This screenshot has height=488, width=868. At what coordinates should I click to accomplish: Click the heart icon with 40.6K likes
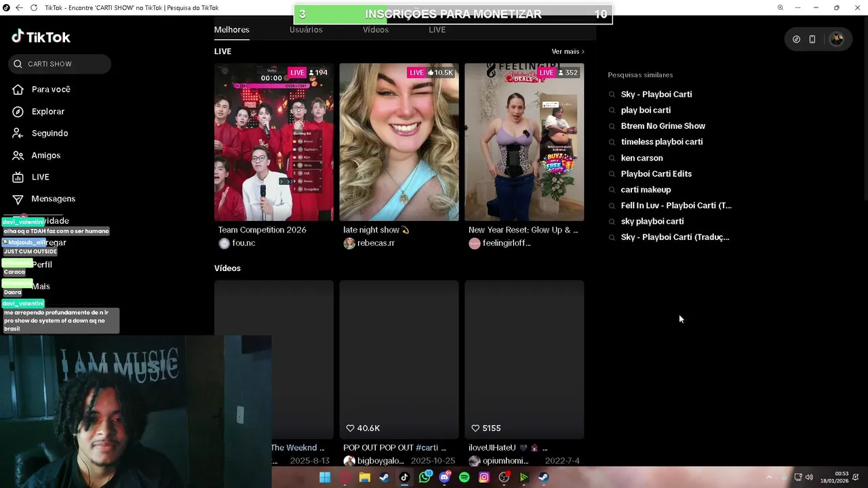tap(350, 428)
